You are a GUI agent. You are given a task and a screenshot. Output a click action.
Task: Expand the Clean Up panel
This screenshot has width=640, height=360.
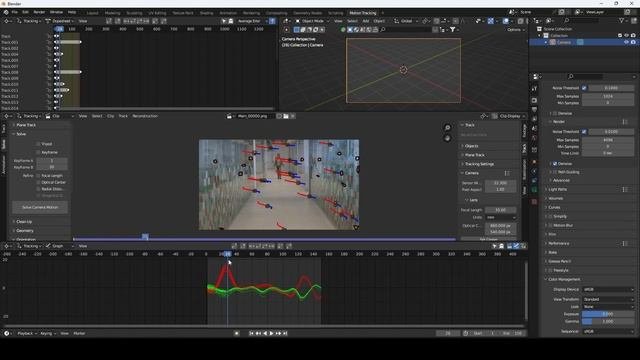[x=24, y=222]
